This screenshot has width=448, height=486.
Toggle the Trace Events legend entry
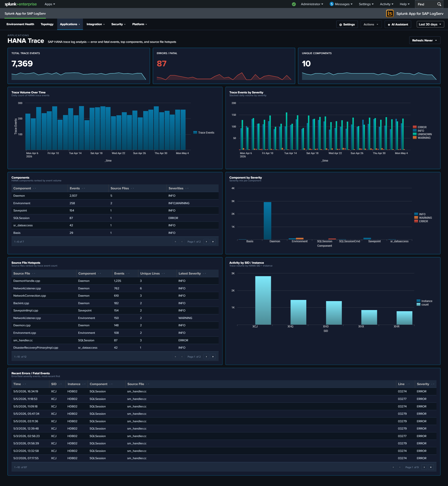(x=204, y=133)
